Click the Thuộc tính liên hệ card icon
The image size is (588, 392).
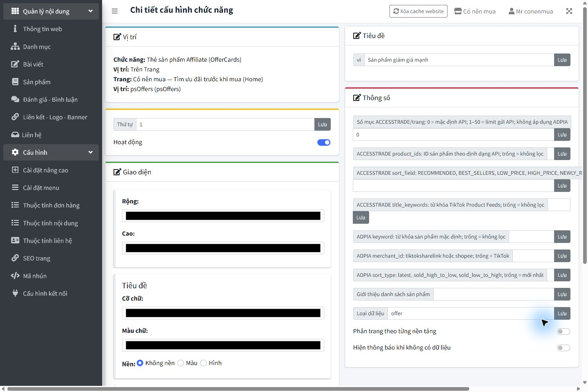tap(15, 240)
